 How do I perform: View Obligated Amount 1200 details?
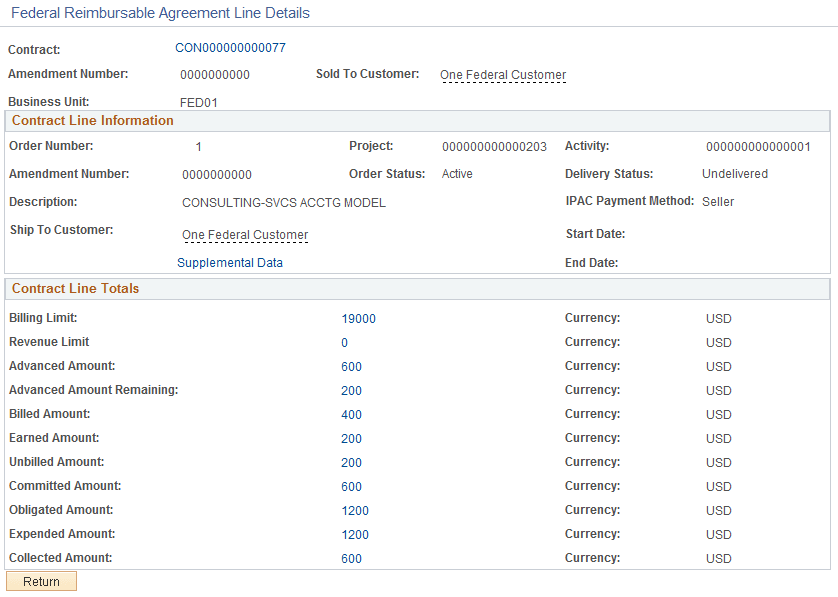[x=355, y=510]
